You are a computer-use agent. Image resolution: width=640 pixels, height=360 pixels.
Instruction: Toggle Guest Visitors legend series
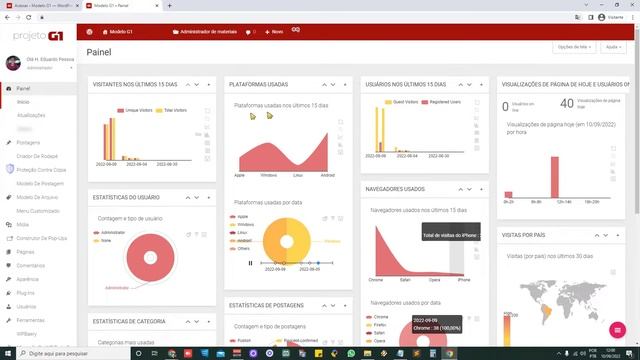(x=402, y=102)
